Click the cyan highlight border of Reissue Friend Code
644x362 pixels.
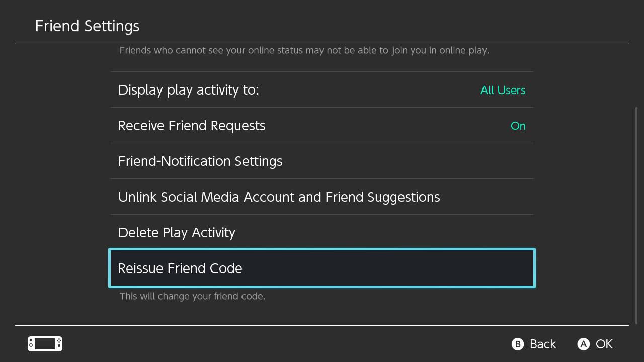coord(322,249)
